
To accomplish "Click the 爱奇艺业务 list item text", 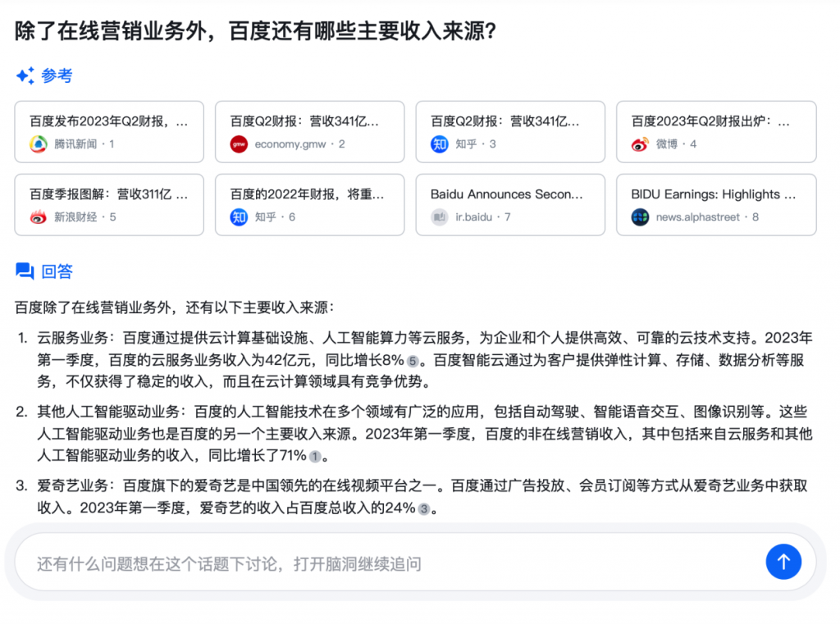I will pos(422,497).
